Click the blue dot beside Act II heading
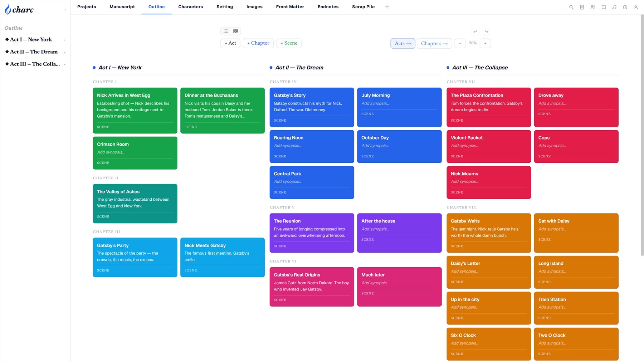Screen dimensions: 644x362 [x=271, y=68]
